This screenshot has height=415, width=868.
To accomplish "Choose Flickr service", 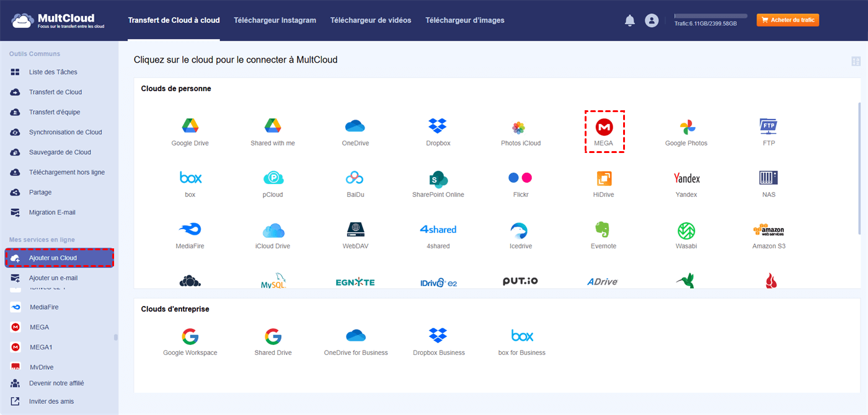I will tap(521, 184).
